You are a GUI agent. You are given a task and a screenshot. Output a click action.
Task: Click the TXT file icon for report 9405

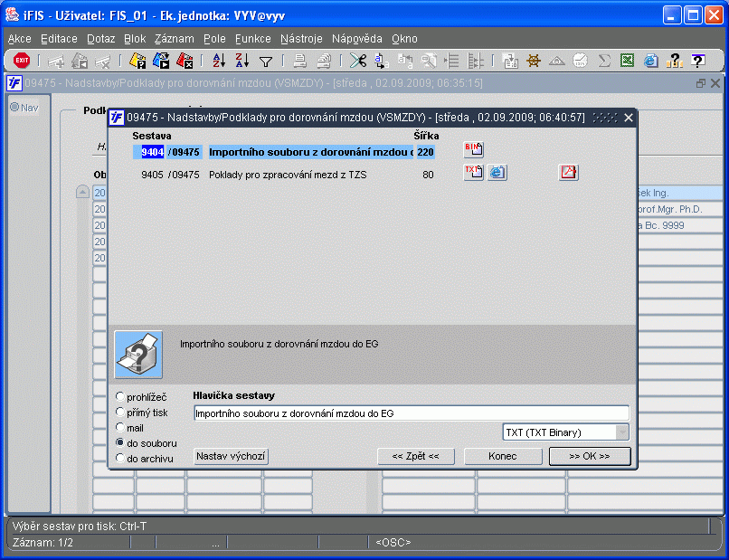[474, 173]
